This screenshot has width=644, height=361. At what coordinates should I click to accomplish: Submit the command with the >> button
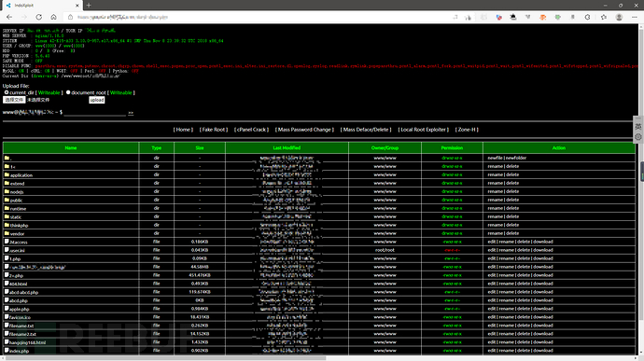point(131,113)
